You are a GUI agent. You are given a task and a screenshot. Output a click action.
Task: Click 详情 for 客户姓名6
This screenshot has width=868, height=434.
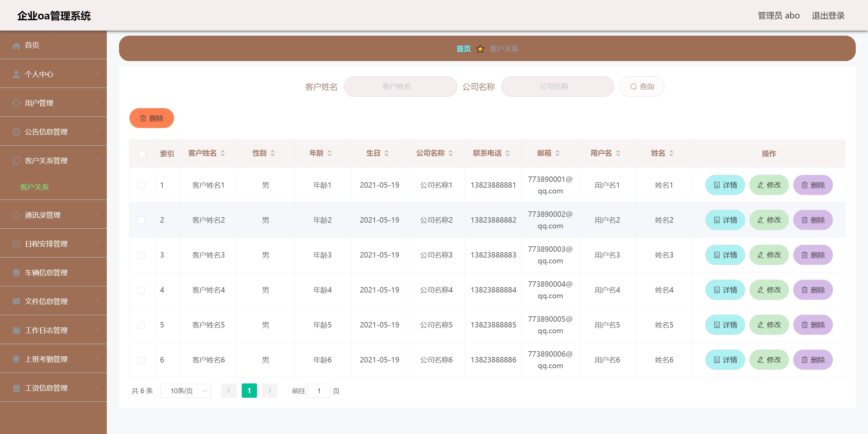[x=725, y=360]
